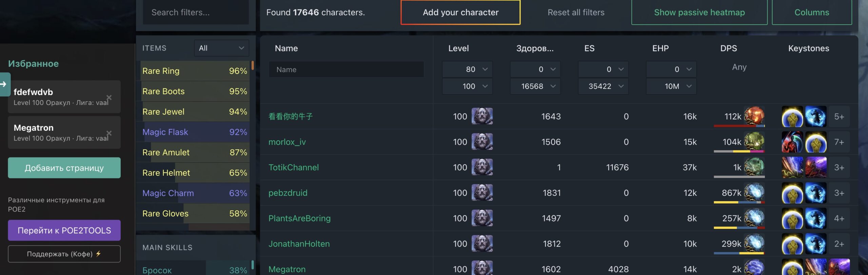This screenshot has width=868, height=275.
Task: Click the fiery skill icon beside 112k DPS
Action: 754,116
